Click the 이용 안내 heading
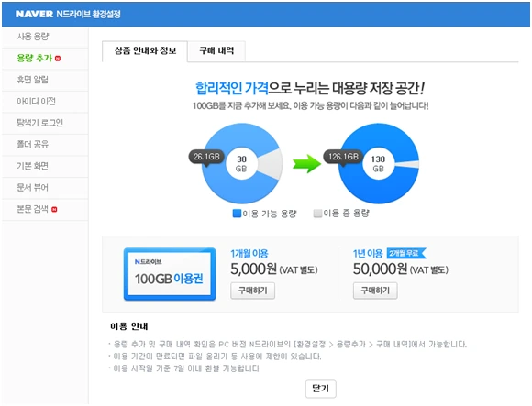Viewport: 532px width, 406px height. tap(129, 326)
